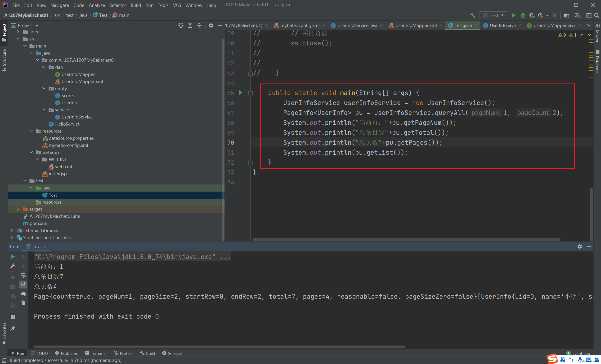Select pom.xml in project tree
This screenshot has height=364, width=601.
coord(38,223)
